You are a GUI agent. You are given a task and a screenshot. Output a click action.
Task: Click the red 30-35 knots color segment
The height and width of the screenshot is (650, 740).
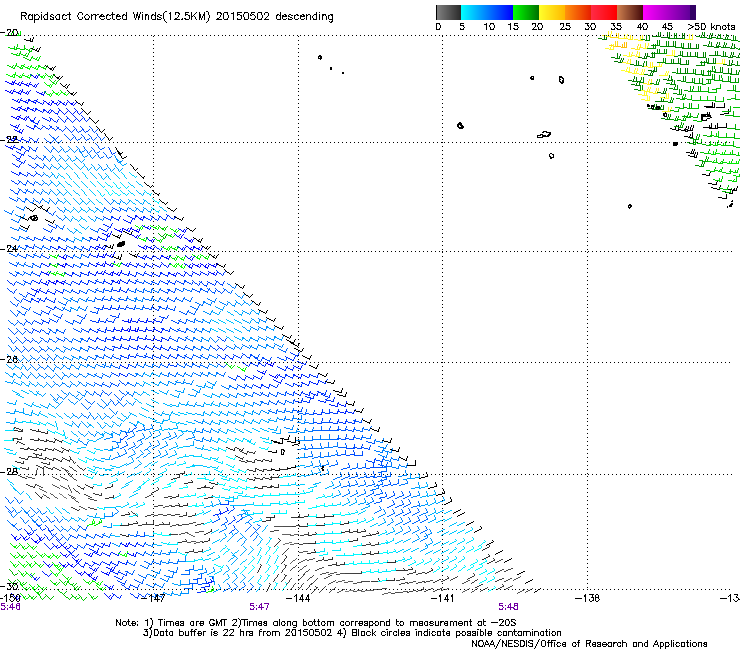[x=604, y=12]
